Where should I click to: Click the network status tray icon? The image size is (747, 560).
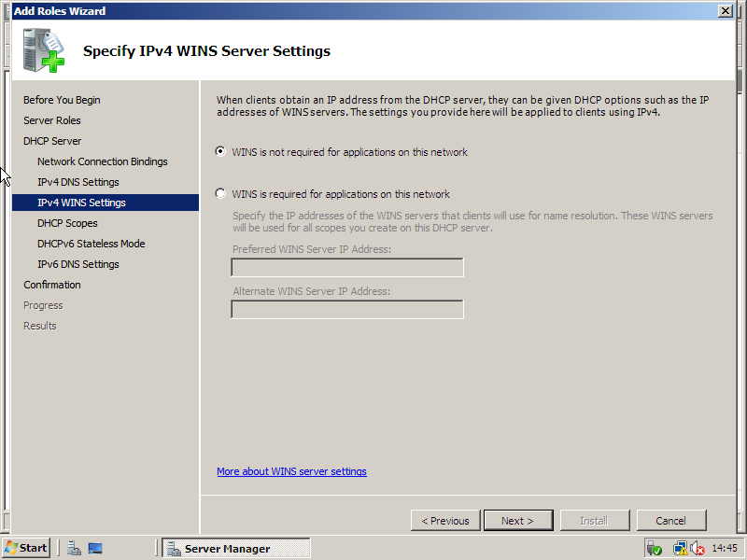tap(680, 548)
